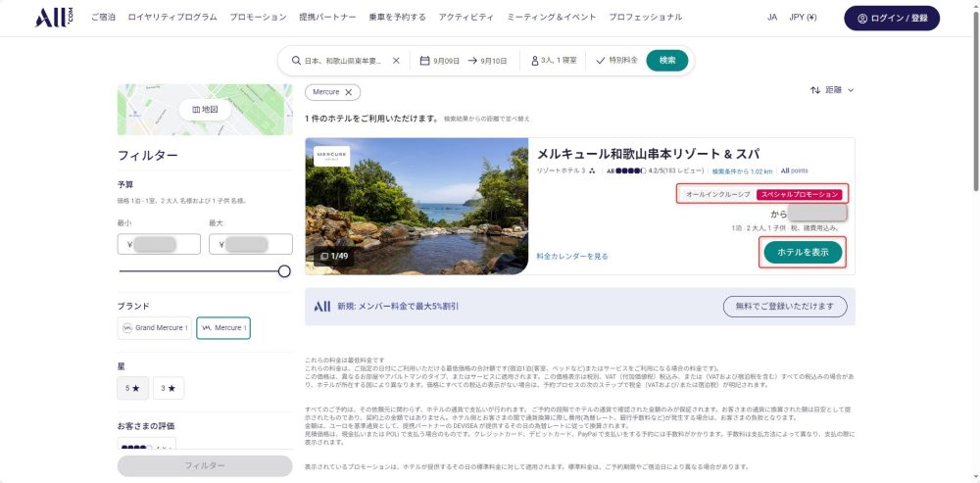980x483 pixels.
Task: Click 無料でご登録いただけます button
Action: coord(785,307)
